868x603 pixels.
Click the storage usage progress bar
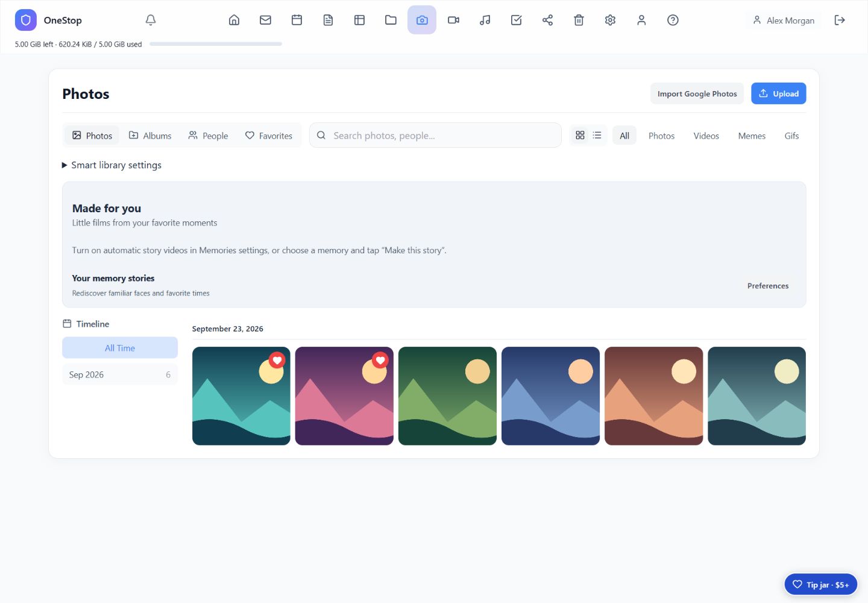pyautogui.click(x=216, y=44)
